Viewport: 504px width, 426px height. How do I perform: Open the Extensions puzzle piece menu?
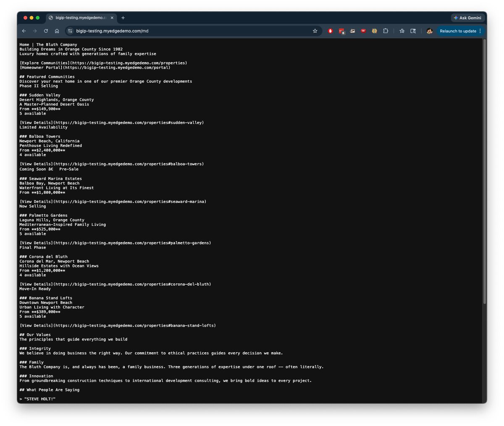coord(386,31)
